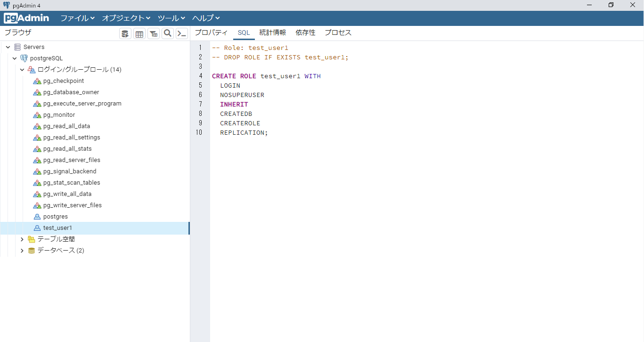Click the Servers group icon
This screenshot has height=342, width=644.
(x=17, y=47)
